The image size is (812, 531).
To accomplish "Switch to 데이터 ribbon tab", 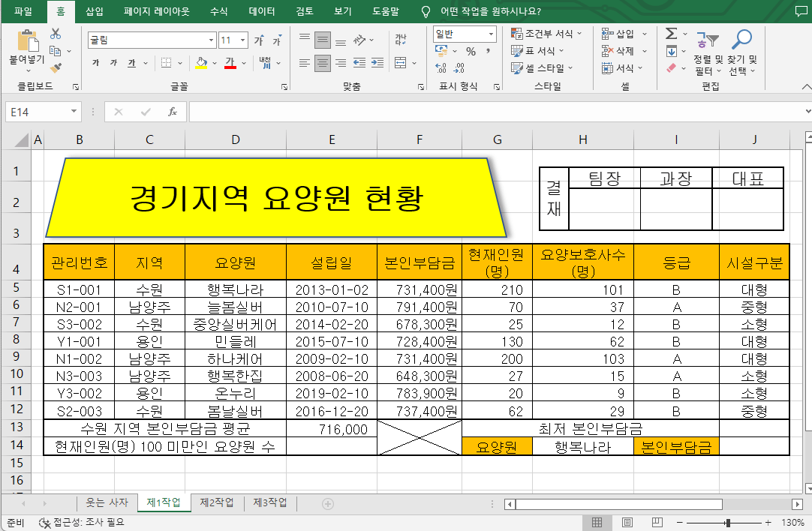I will click(262, 11).
